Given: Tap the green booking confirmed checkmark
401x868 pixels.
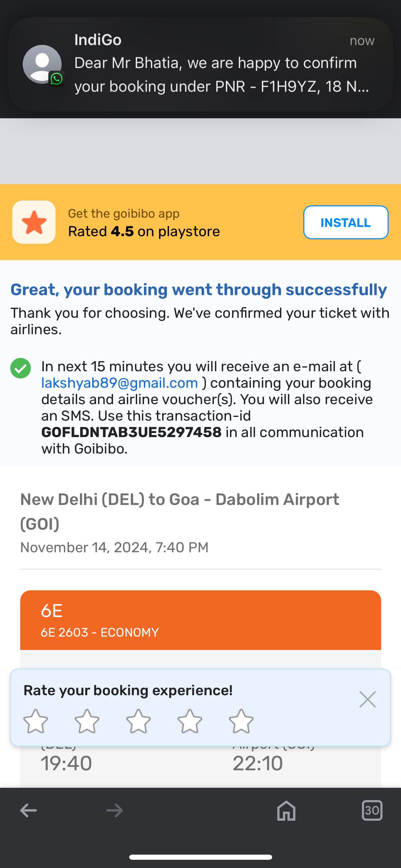Looking at the screenshot, I should pyautogui.click(x=21, y=368).
